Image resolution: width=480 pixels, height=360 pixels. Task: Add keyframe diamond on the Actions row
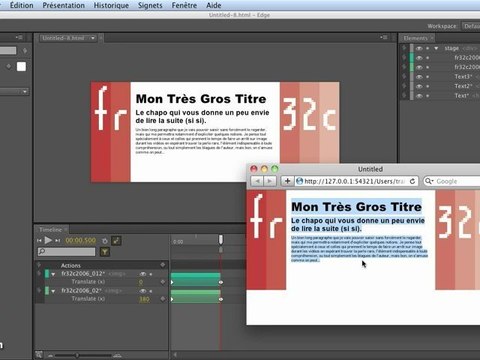click(x=163, y=265)
